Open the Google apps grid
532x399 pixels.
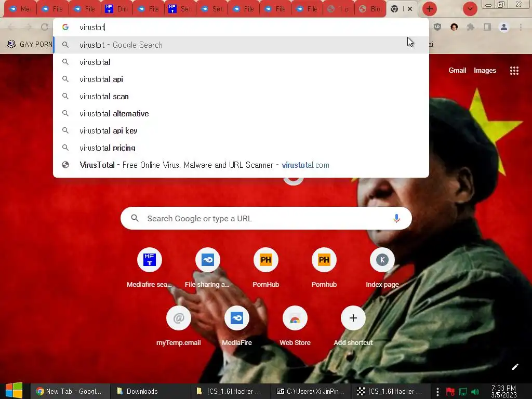514,71
